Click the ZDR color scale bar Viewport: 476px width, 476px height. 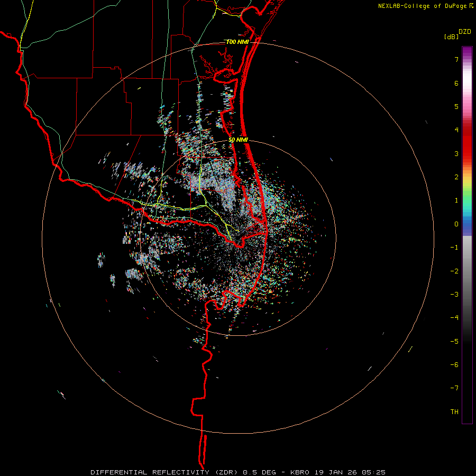467,235
